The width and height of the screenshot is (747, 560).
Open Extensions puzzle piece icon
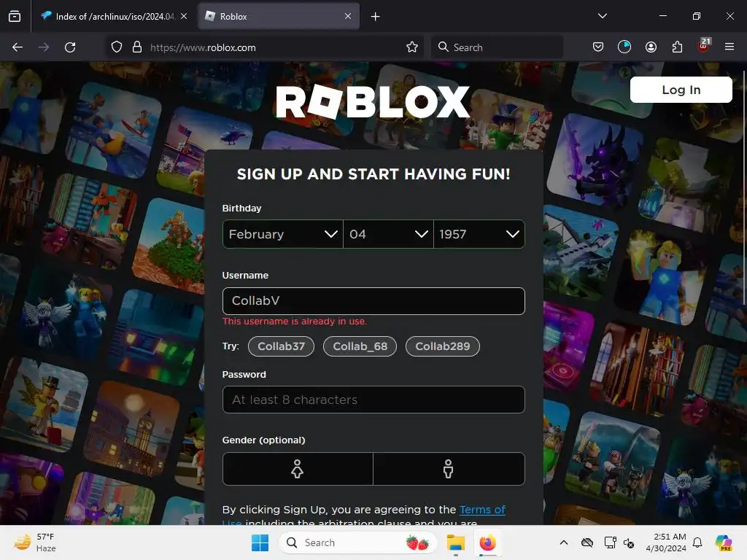[x=677, y=47]
